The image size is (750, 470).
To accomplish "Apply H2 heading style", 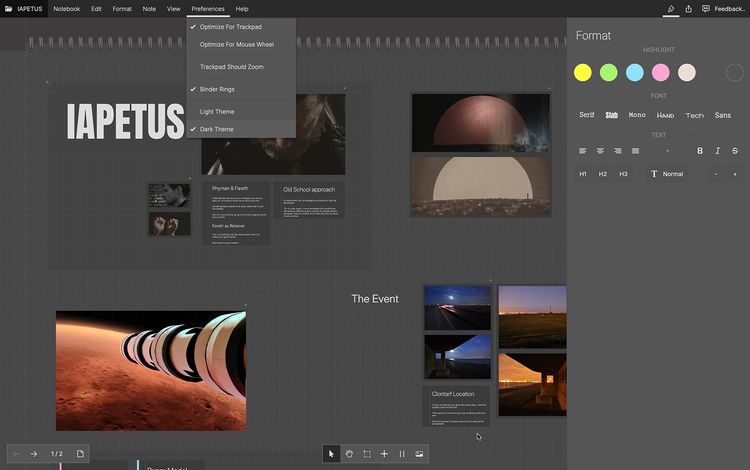I will 603,174.
